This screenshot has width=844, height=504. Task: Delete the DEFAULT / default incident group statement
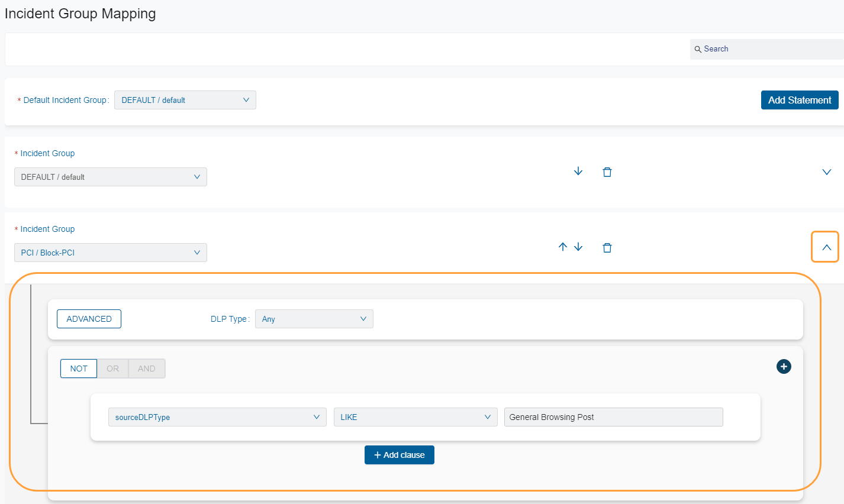click(x=607, y=172)
